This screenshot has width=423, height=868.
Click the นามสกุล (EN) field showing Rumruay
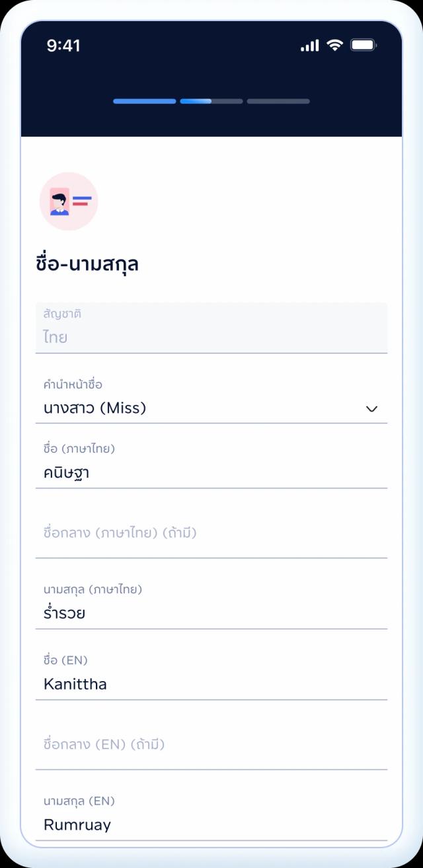point(211,824)
